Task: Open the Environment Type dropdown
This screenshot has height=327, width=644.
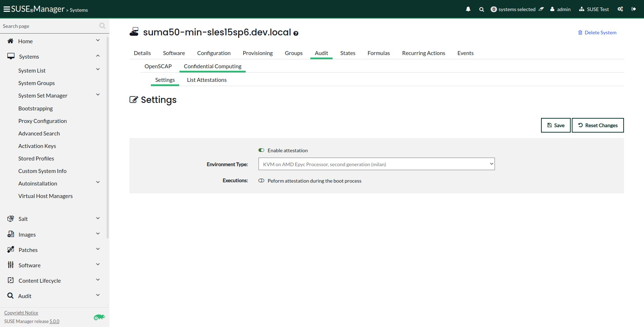Action: click(x=377, y=164)
